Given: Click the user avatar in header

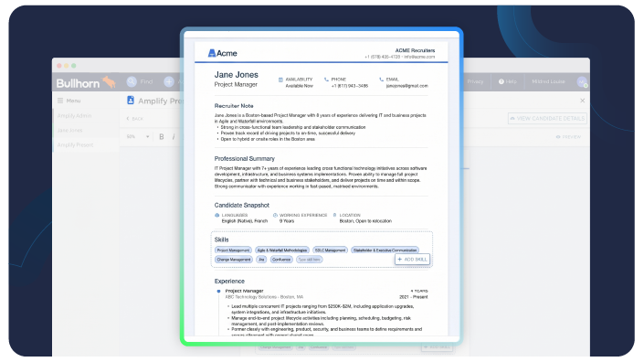Looking at the screenshot, I should pyautogui.click(x=582, y=81).
